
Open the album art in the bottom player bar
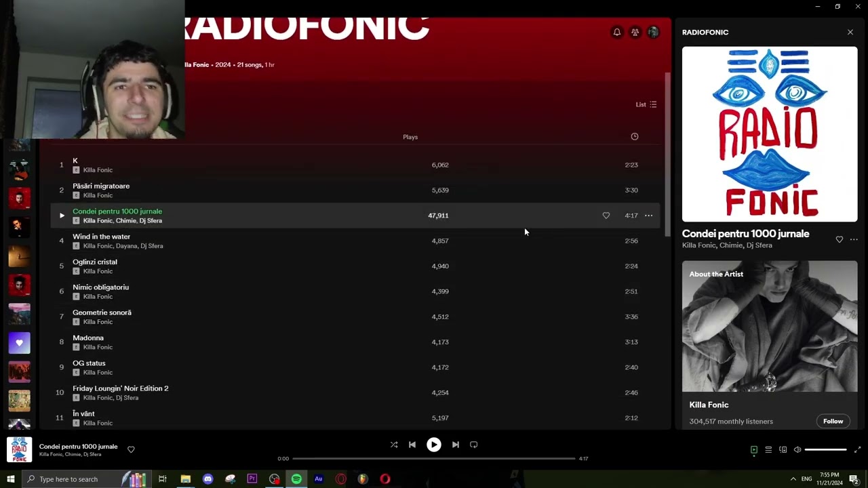point(19,449)
